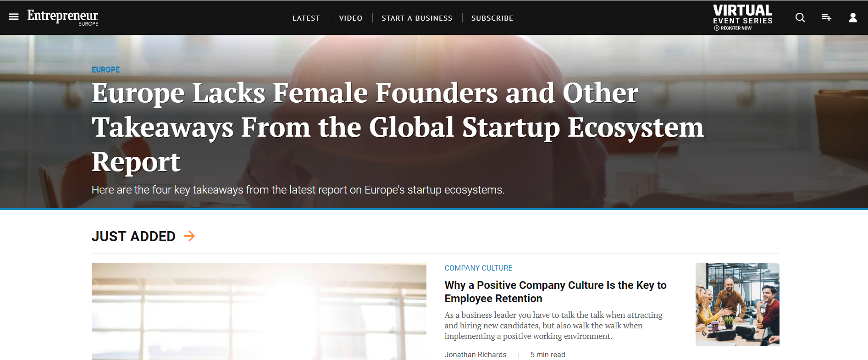Viewport: 868px width, 360px height.
Task: Open the Latest section
Action: tap(306, 18)
